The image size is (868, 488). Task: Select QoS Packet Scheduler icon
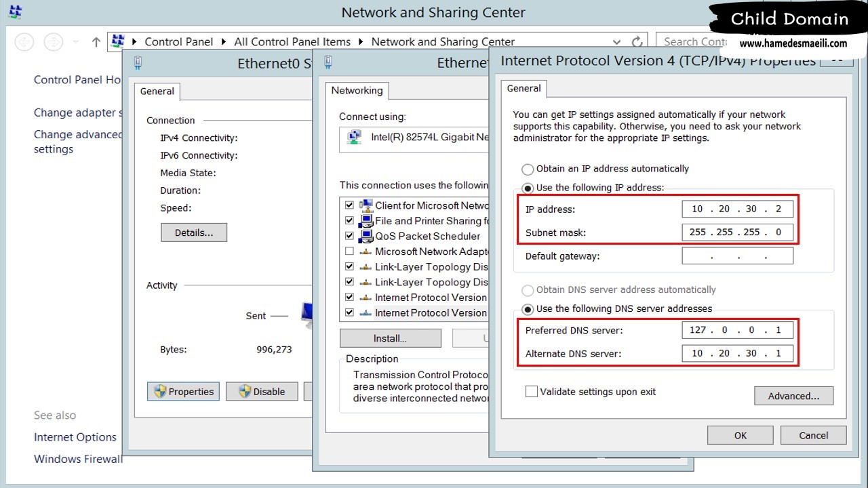tap(366, 236)
